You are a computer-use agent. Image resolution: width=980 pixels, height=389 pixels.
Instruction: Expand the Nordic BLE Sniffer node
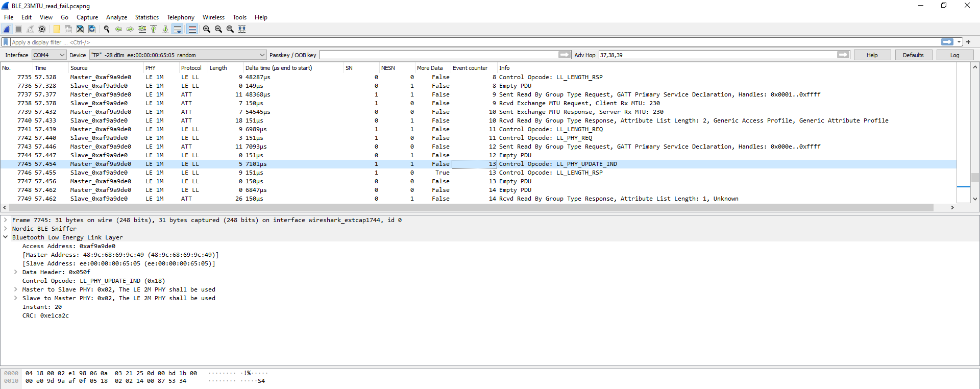(6, 229)
